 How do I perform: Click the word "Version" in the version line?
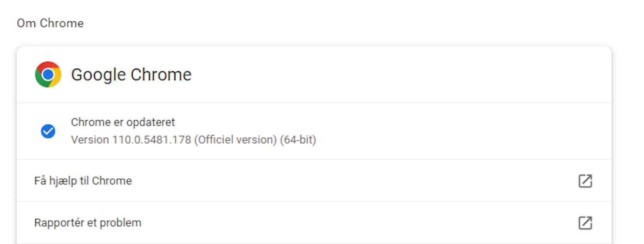click(x=90, y=140)
